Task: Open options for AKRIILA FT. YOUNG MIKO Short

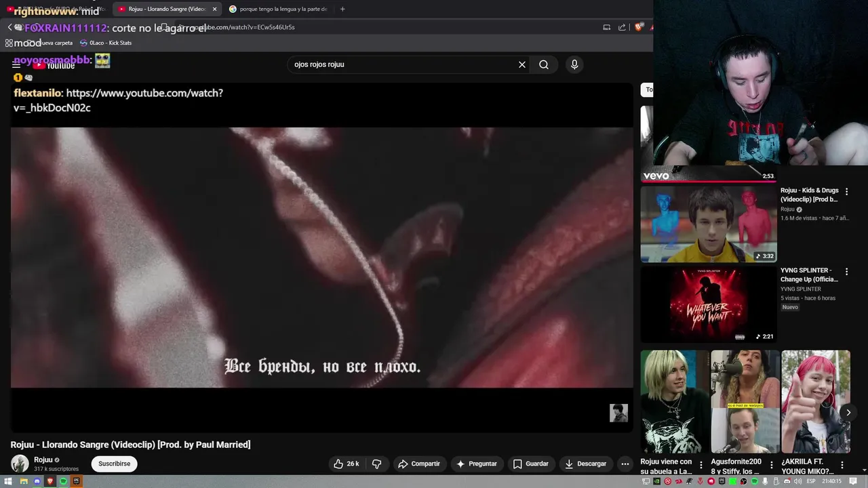Action: pyautogui.click(x=842, y=466)
